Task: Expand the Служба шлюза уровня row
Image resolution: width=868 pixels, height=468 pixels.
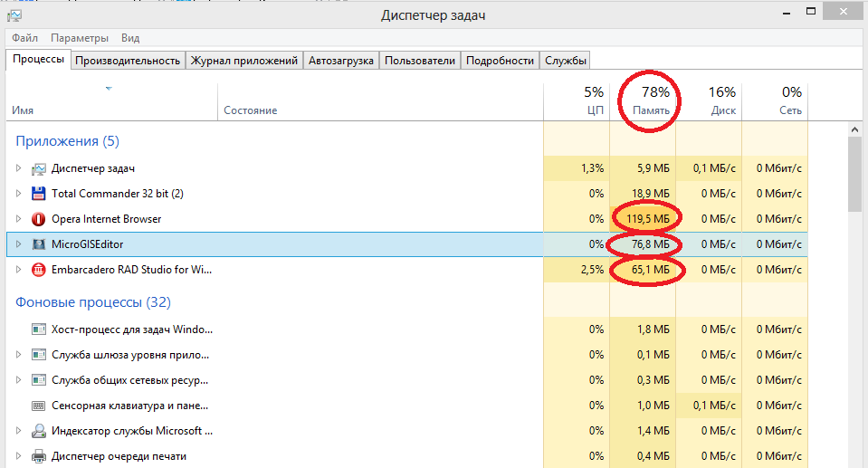Action: pos(18,355)
